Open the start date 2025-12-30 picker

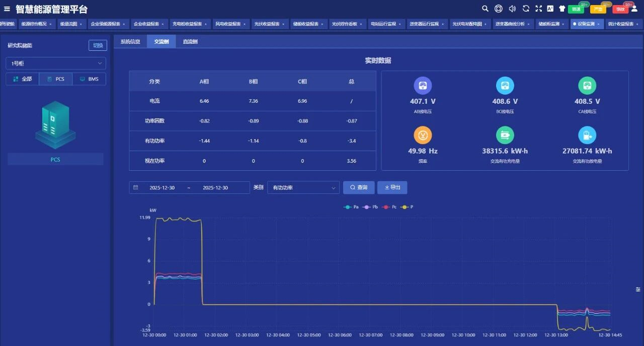[162, 188]
